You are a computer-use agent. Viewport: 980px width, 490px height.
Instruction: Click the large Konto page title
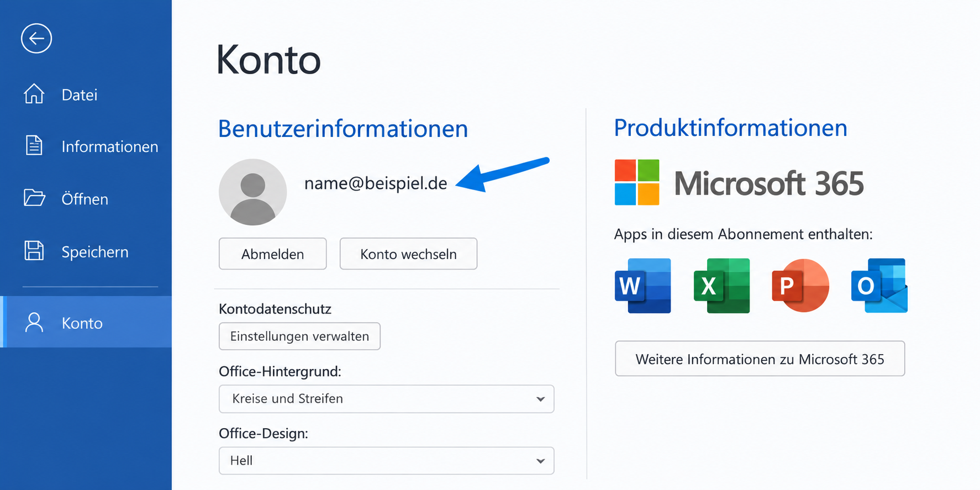point(268,60)
